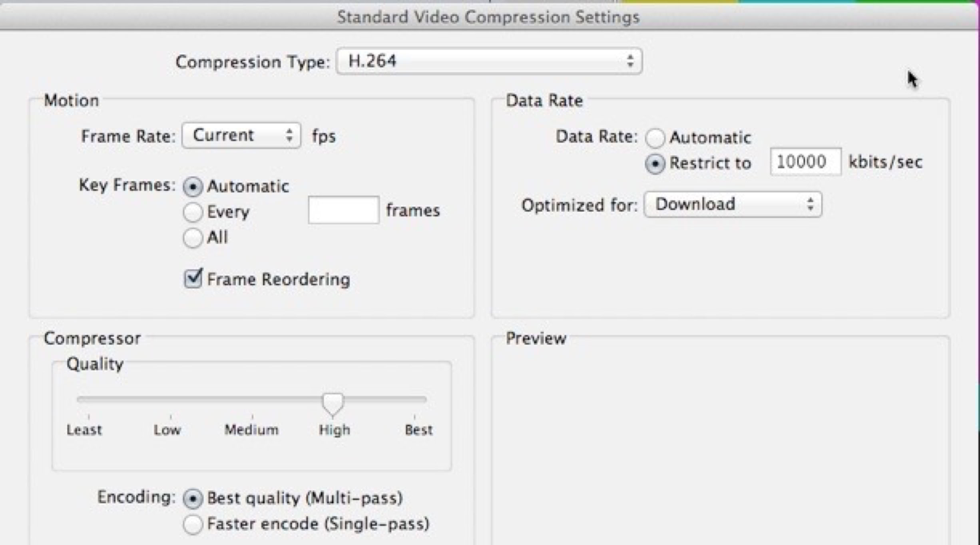Screen dimensions: 980x545
Task: Choose the Every key frames option
Action: 193,212
